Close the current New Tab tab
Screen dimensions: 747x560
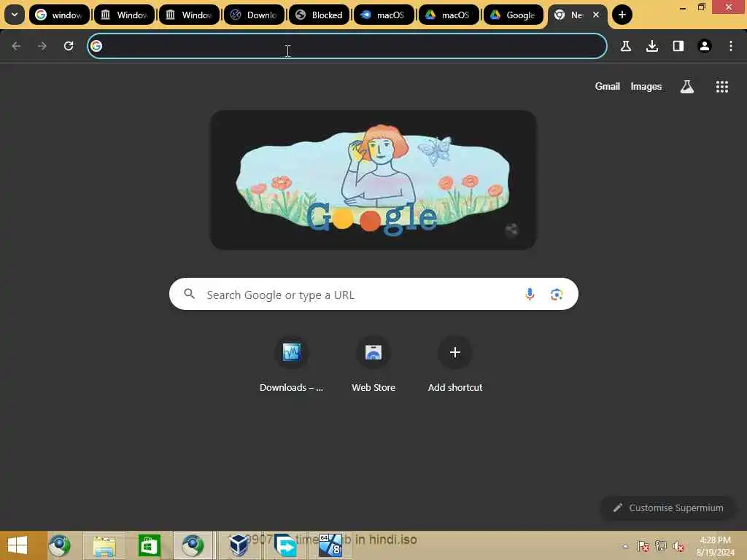click(x=596, y=15)
